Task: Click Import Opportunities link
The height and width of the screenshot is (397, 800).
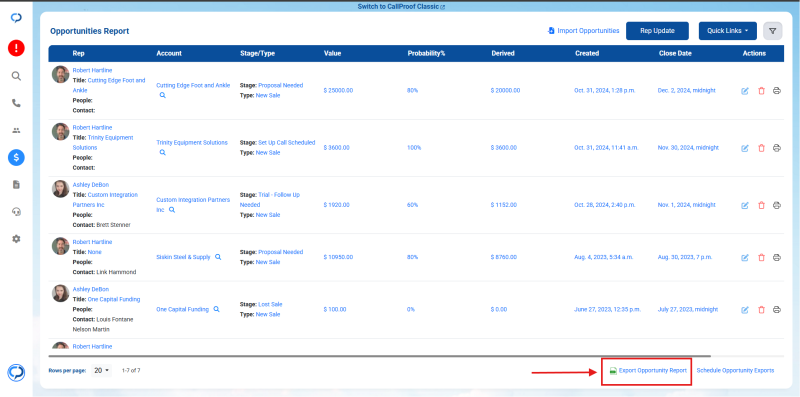Action: coord(583,31)
